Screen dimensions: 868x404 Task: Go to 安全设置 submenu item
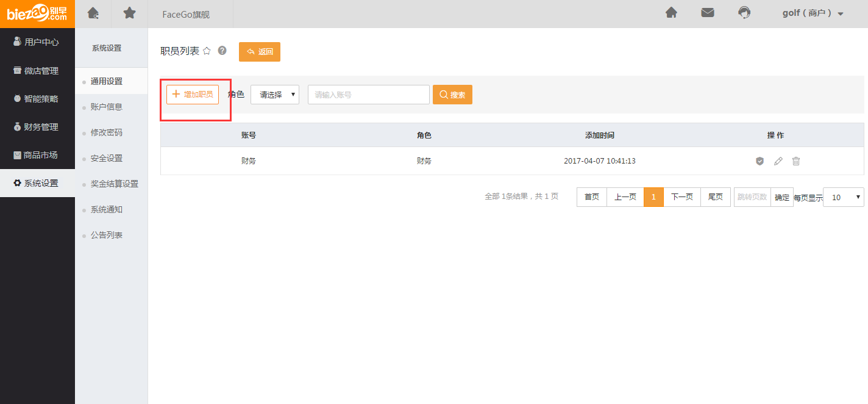point(107,158)
